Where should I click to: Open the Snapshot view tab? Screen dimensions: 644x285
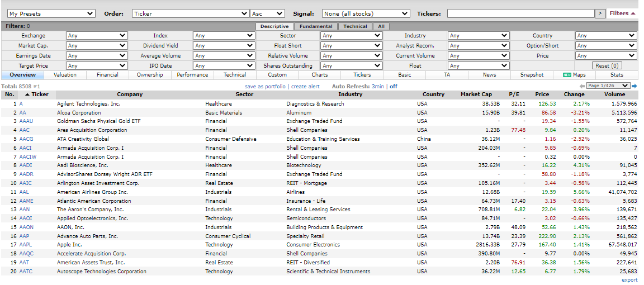click(x=532, y=75)
